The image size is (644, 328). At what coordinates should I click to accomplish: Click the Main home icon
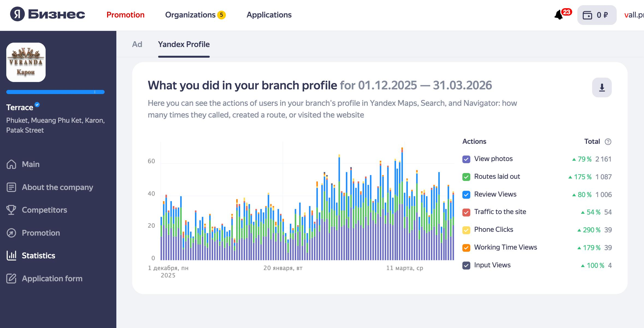(11, 164)
